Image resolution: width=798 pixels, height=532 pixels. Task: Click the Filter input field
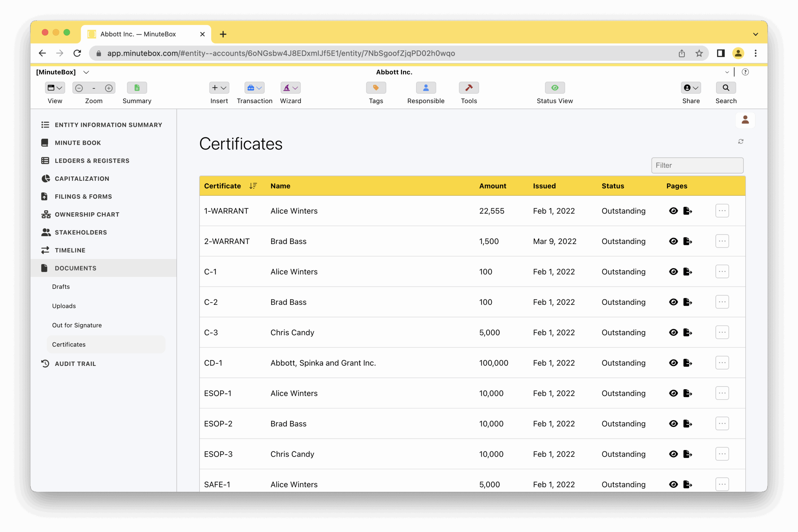697,165
